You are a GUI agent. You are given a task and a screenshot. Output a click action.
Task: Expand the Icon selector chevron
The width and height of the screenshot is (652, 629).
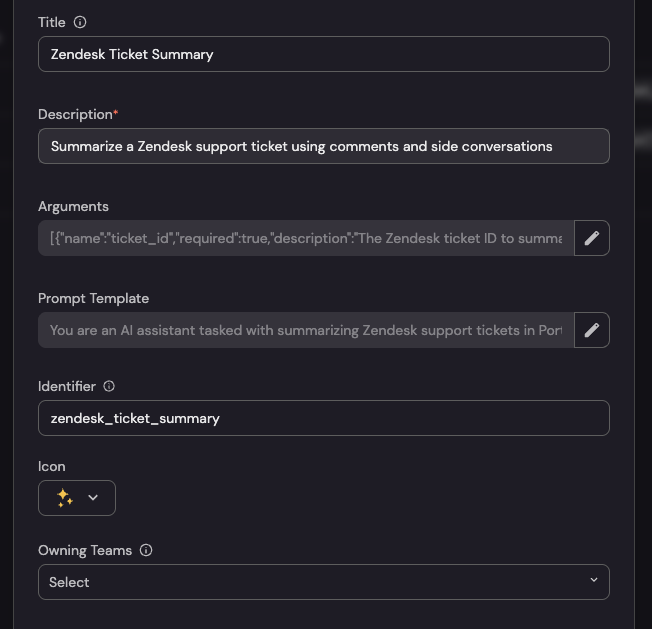pyautogui.click(x=93, y=498)
